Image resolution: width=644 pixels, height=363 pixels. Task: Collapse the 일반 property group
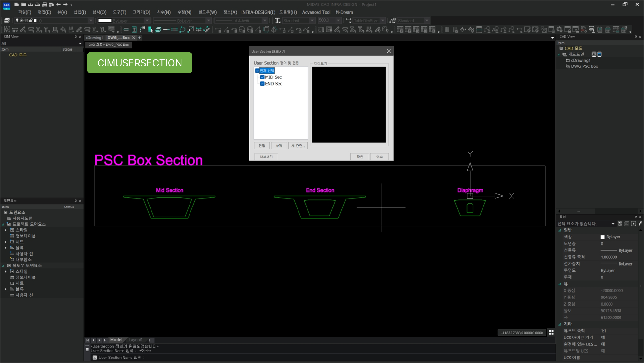[560, 230]
